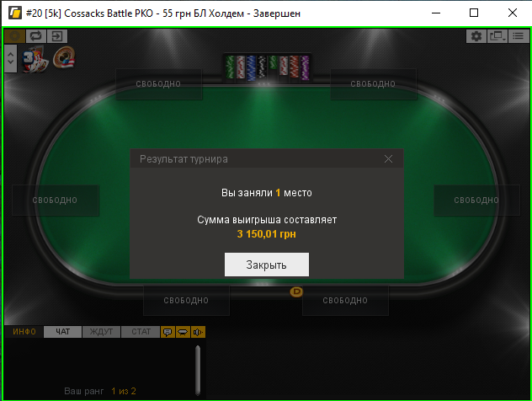The height and width of the screenshot is (401, 532).
Task: Dismiss the Результат турнира dialog with X
Action: click(x=389, y=158)
